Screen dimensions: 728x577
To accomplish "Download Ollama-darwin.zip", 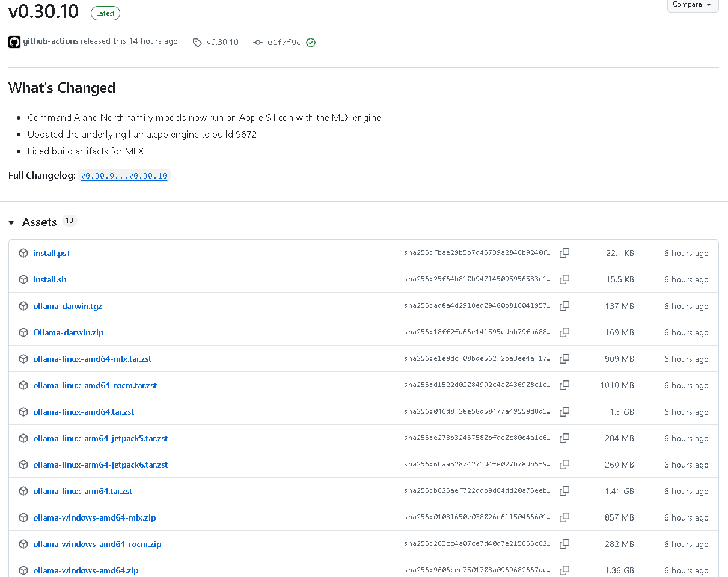I will 69,332.
